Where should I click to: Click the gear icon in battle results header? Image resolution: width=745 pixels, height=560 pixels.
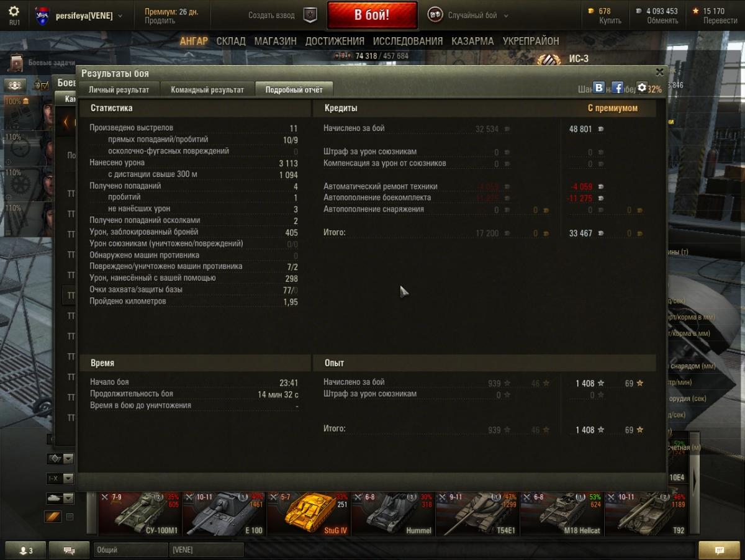pyautogui.click(x=642, y=88)
